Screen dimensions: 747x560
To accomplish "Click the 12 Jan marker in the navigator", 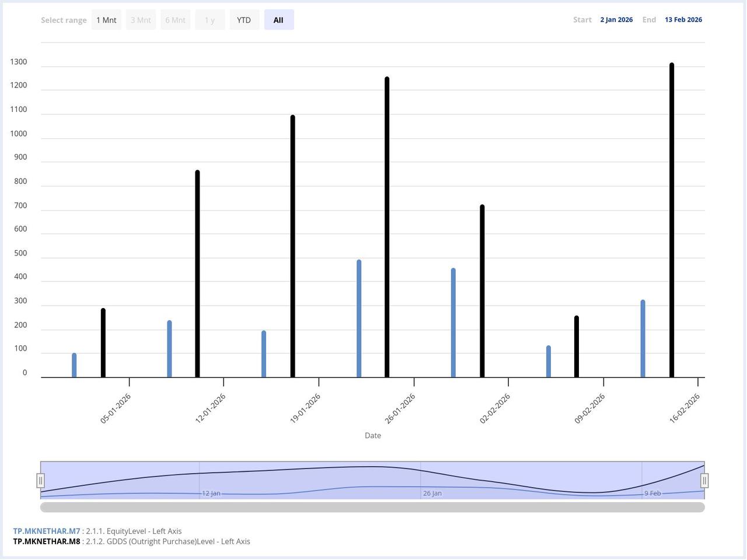I will 211,493.
